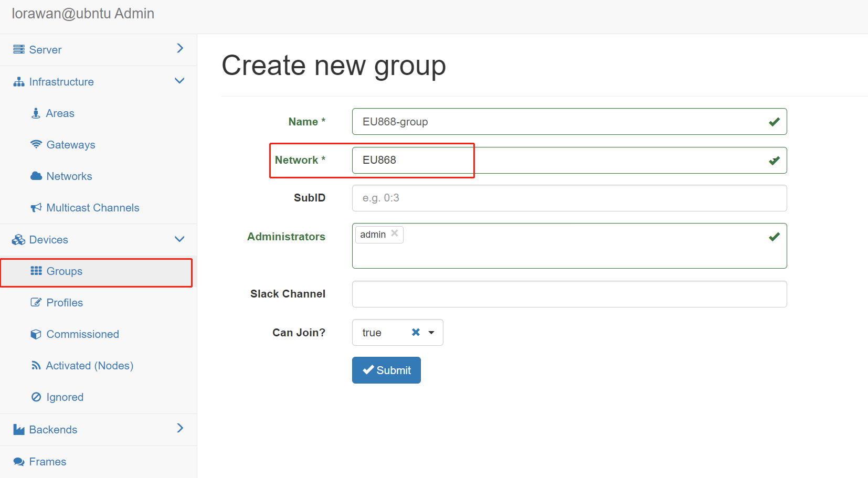Open the Profiles page

[x=99, y=303]
